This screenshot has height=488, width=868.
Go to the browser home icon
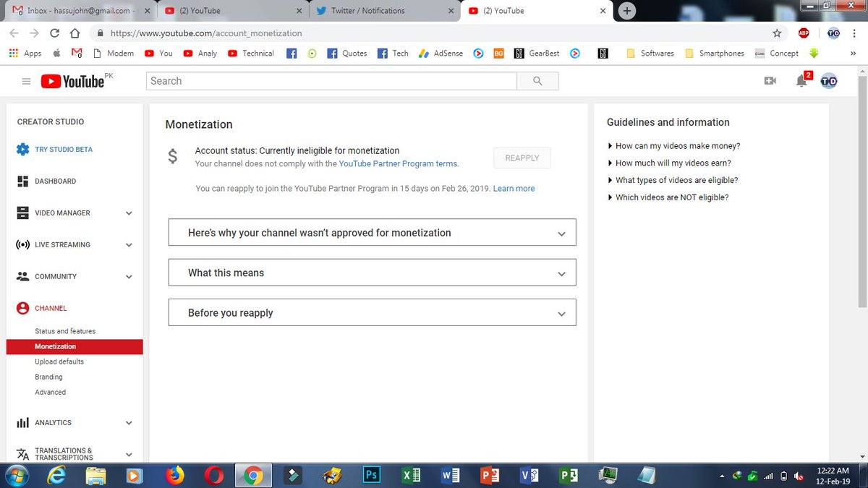75,33
